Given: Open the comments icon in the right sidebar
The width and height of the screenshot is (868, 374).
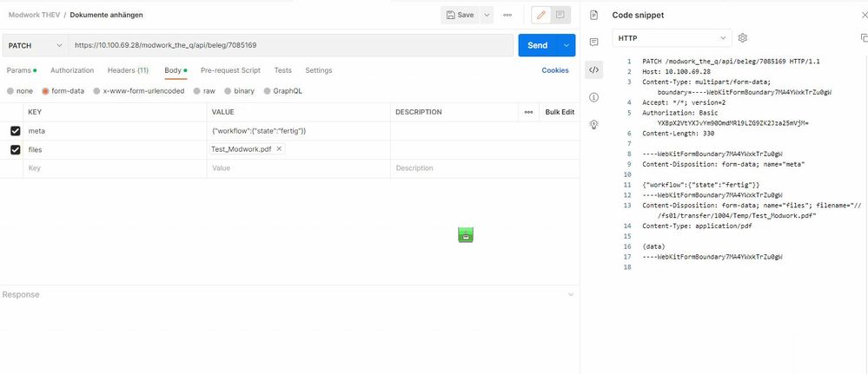Looking at the screenshot, I should pos(593,42).
